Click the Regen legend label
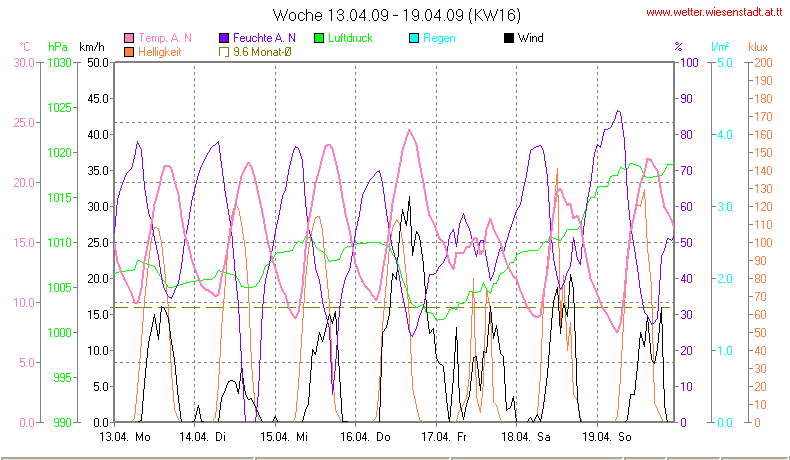 439,38
